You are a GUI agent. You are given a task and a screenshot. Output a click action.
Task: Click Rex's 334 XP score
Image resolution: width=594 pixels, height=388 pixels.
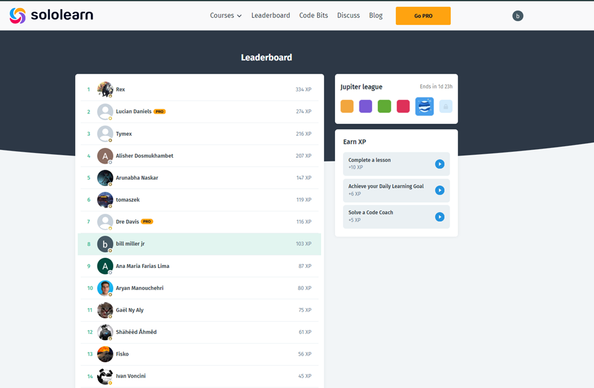(303, 90)
